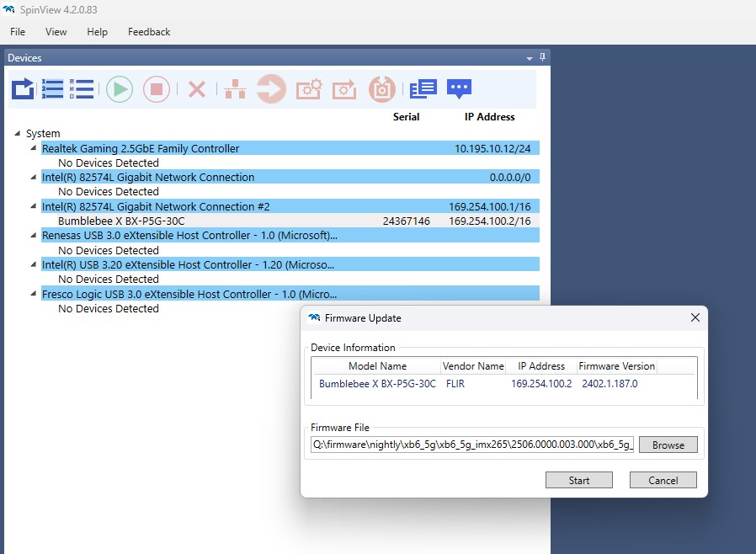
Task: Click the circular right-arrow toolbar icon
Action: pyautogui.click(x=271, y=88)
